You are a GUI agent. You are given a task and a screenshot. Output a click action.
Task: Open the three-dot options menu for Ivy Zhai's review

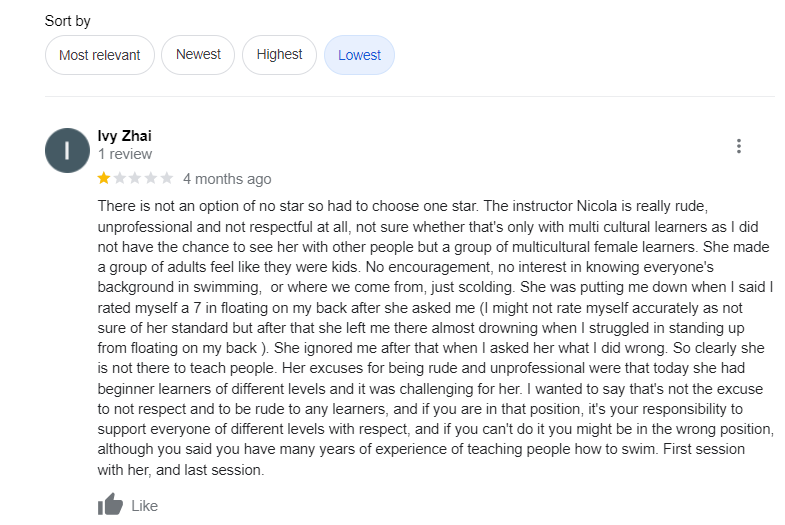(738, 146)
